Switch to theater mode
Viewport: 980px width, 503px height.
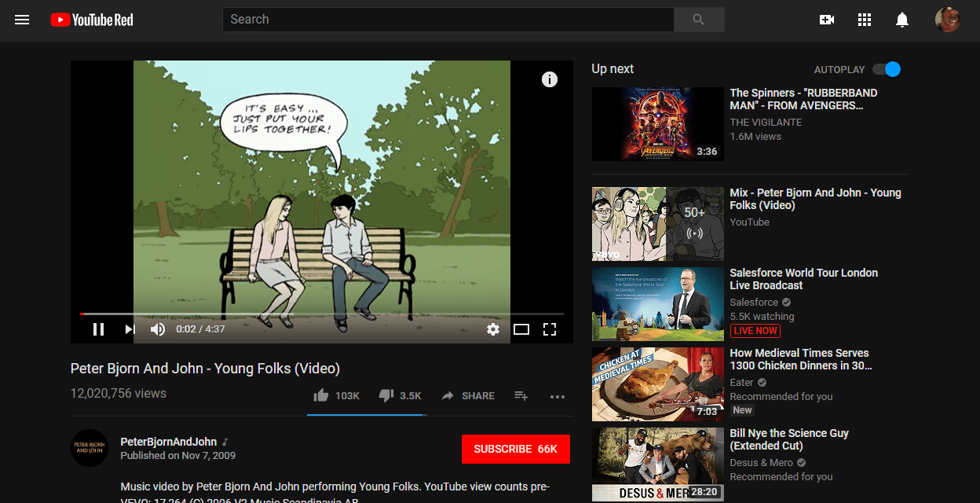click(x=521, y=329)
